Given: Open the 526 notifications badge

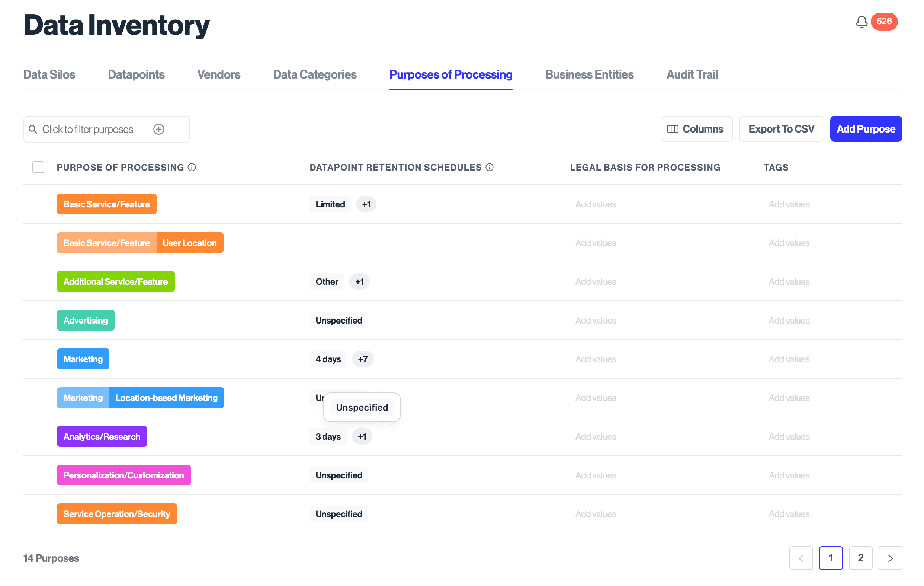Looking at the screenshot, I should pos(883,22).
